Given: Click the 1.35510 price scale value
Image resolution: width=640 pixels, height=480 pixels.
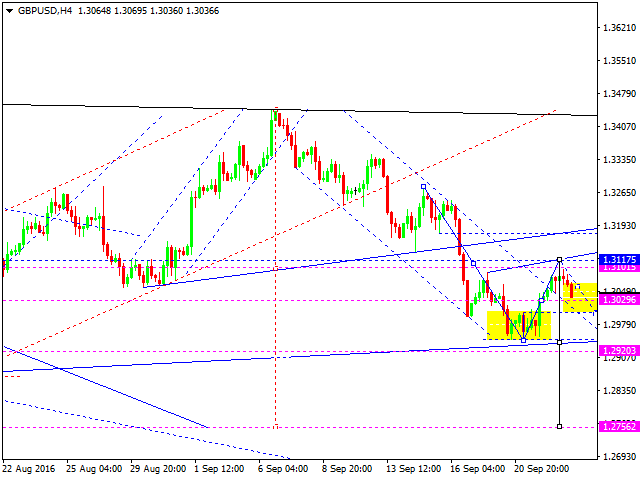Looking at the screenshot, I should pos(620,61).
